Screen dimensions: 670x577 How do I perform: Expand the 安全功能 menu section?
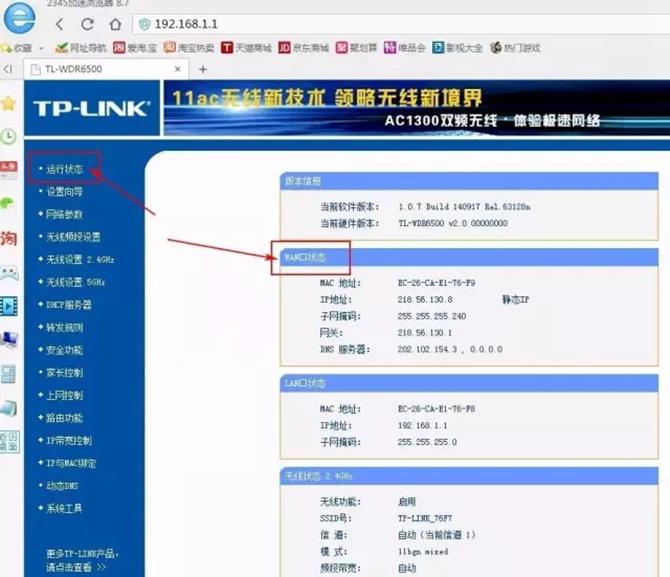click(x=65, y=350)
